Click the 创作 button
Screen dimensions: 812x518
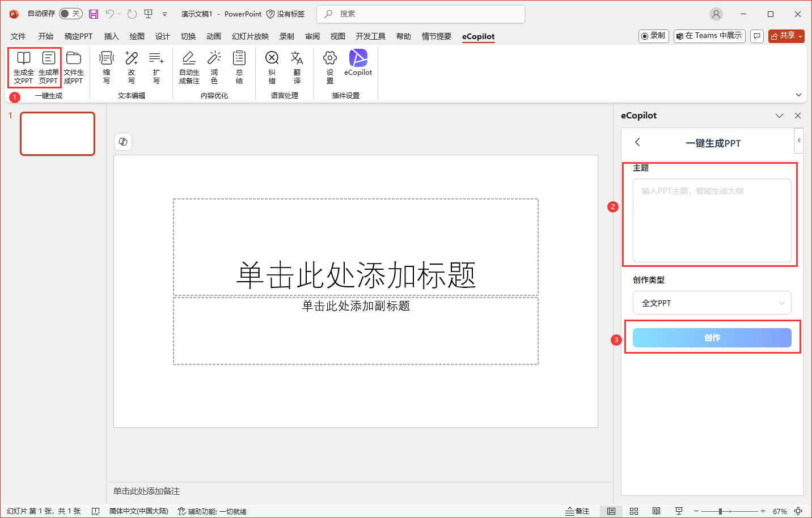(712, 338)
